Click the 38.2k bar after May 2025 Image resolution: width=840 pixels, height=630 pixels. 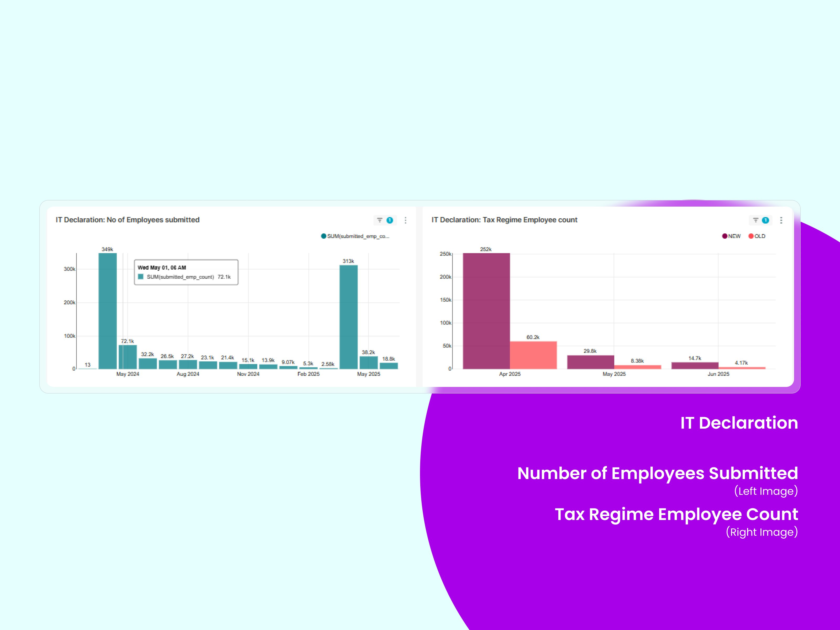point(369,363)
